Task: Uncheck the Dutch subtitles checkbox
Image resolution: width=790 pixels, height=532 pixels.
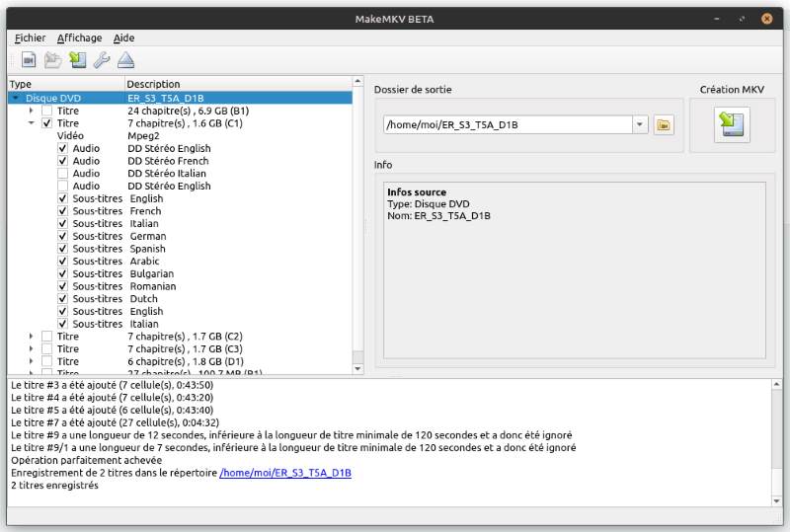Action: pos(62,299)
